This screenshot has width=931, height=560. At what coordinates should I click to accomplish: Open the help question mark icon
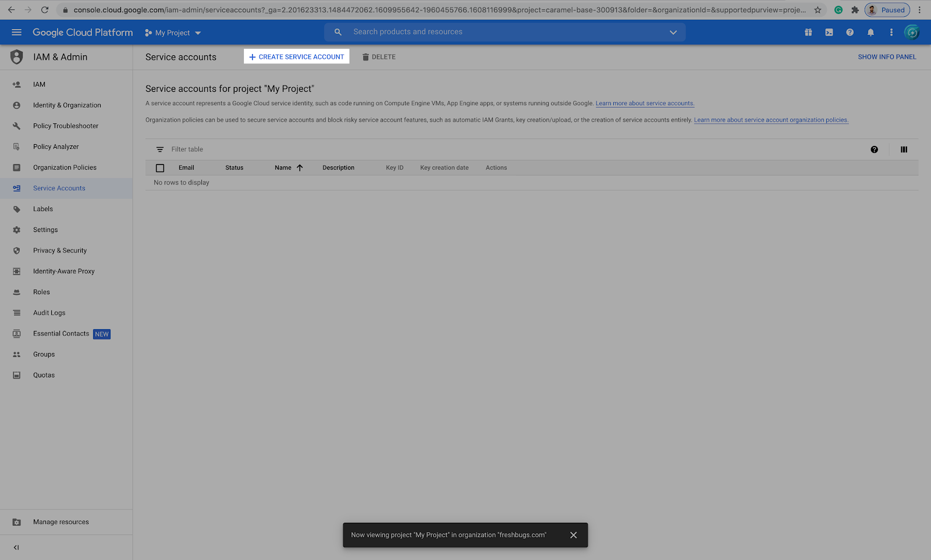[x=850, y=33]
